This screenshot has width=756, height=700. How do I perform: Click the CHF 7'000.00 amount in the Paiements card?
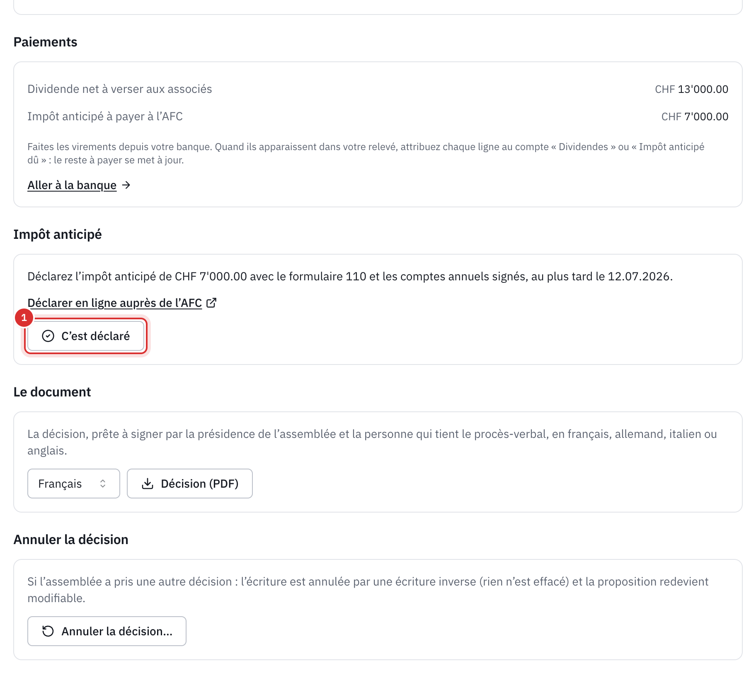point(695,117)
